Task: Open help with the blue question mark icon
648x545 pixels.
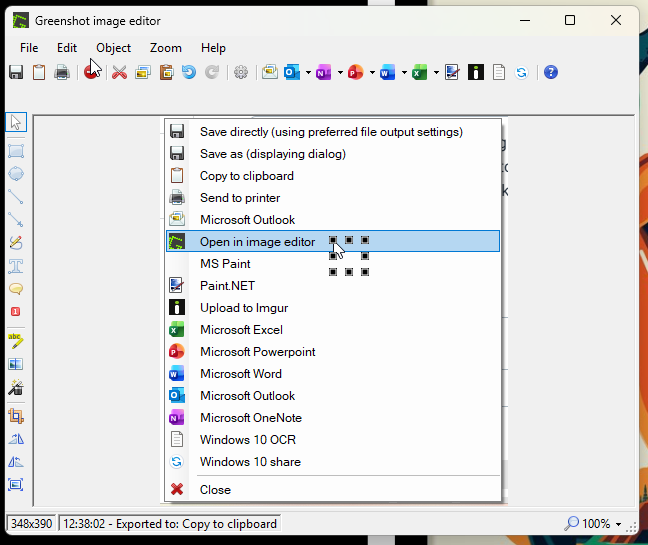Action: click(551, 72)
